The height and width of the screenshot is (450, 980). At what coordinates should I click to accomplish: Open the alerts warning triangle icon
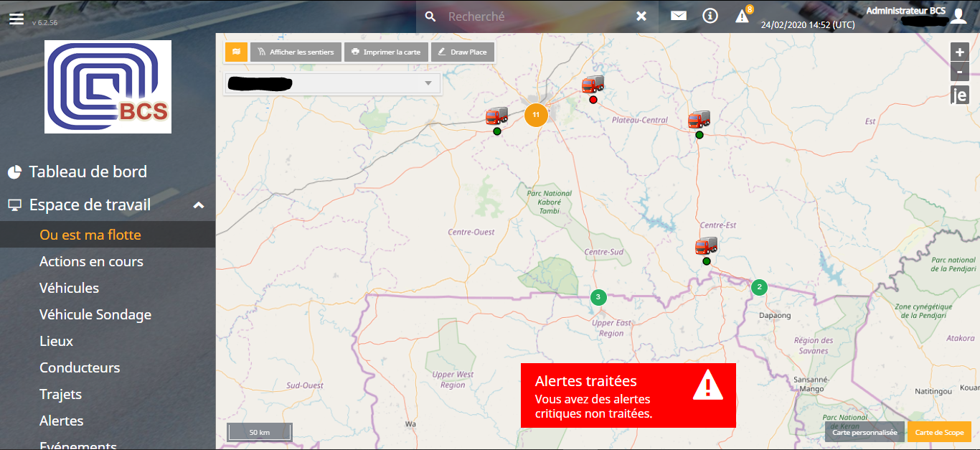coord(742,17)
